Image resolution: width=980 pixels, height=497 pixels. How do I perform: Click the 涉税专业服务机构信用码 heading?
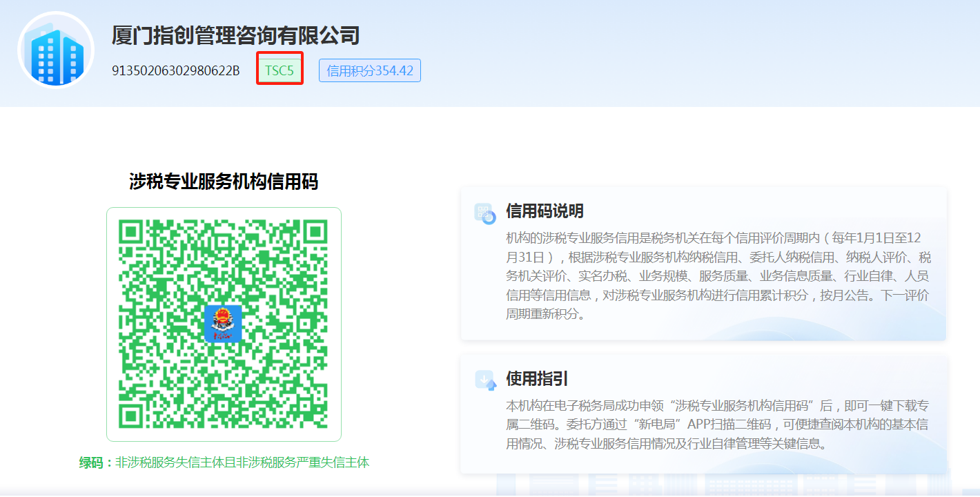tap(224, 182)
